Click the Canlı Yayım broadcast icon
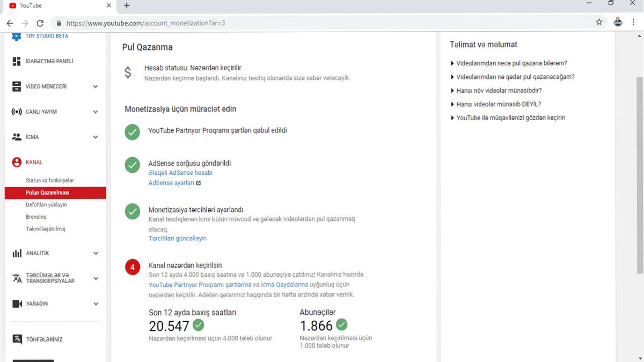This screenshot has height=362, width=644. tap(17, 112)
